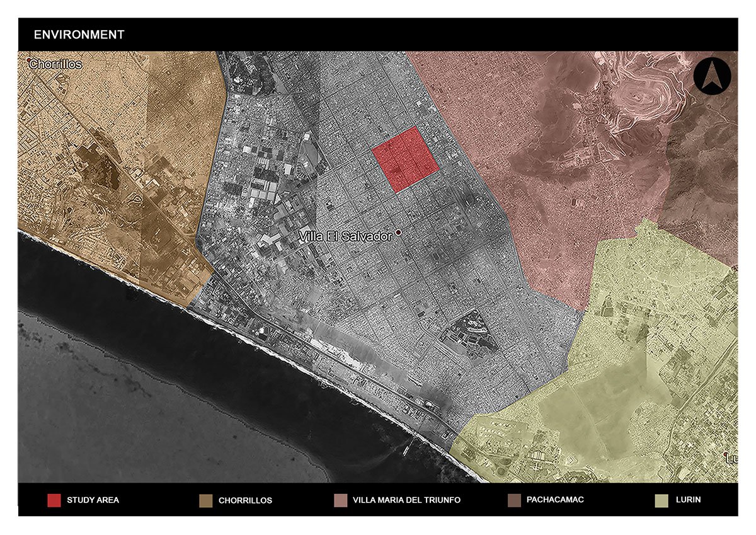This screenshot has width=756, height=535.
Task: Click the brown Pachacamac legend swatch
Action: click(514, 500)
